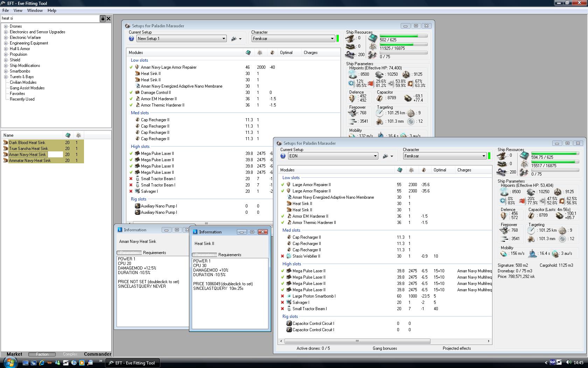This screenshot has height=368, width=588.
Task: Click the powergrid usage bar in EON window
Action: pos(555,162)
